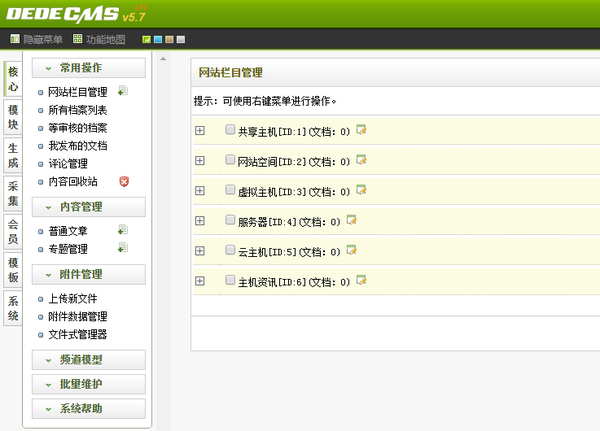Choose the tan theme color swatch

pyautogui.click(x=169, y=39)
